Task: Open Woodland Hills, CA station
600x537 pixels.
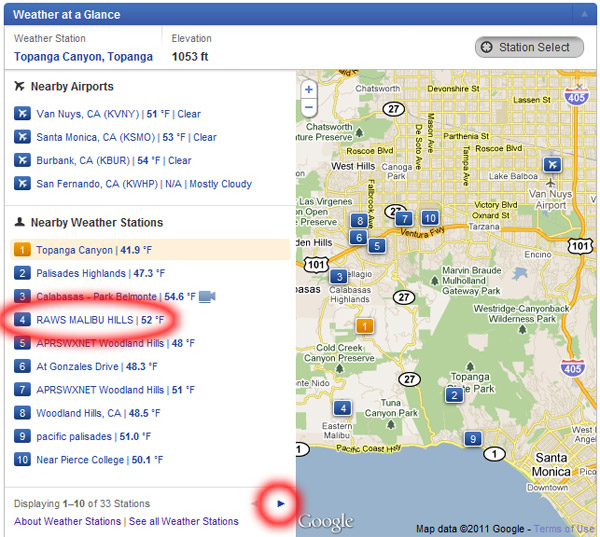Action: 98,413
